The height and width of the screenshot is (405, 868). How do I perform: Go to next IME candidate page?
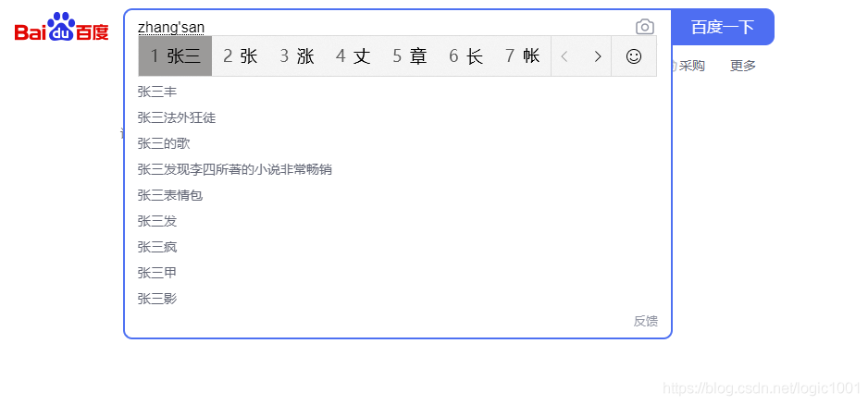click(597, 56)
